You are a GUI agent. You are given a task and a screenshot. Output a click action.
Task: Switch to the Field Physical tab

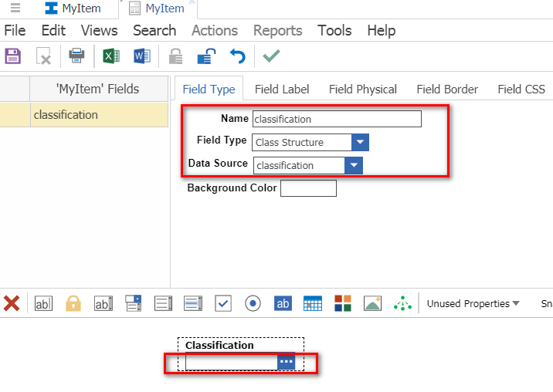click(362, 90)
